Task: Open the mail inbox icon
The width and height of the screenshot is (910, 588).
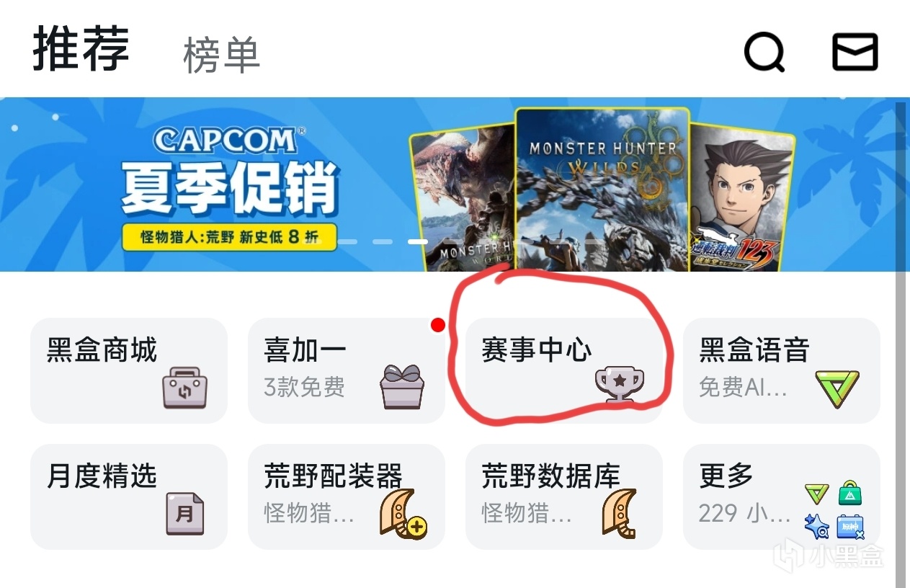Action: pos(855,52)
